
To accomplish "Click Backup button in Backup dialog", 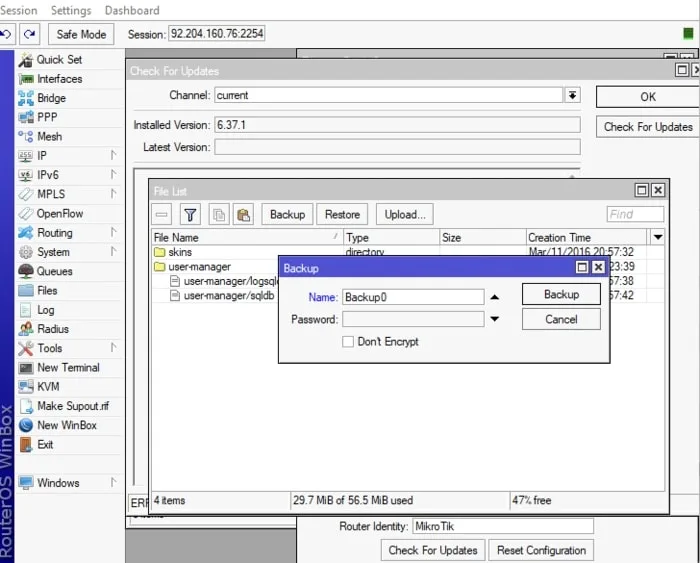I will [561, 295].
